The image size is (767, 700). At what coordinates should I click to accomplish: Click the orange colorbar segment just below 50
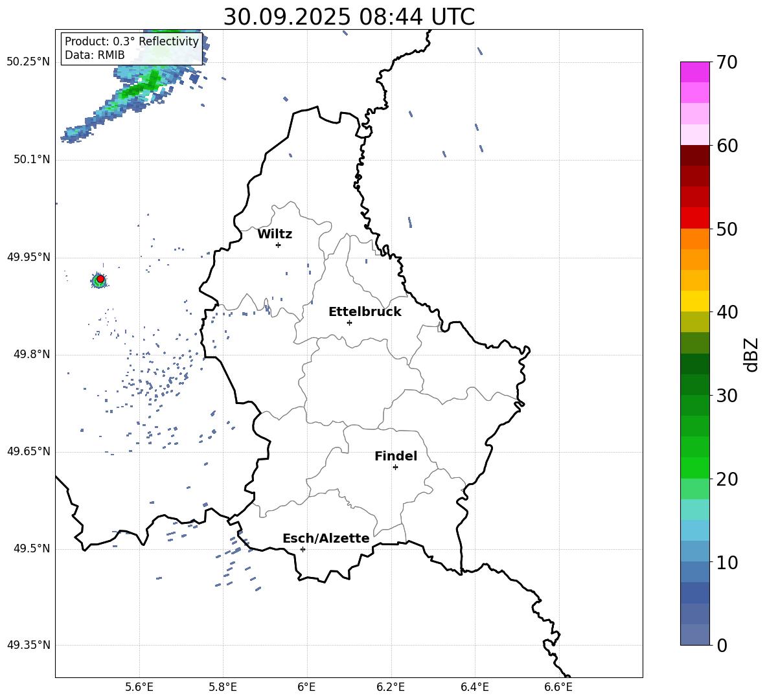tap(694, 239)
